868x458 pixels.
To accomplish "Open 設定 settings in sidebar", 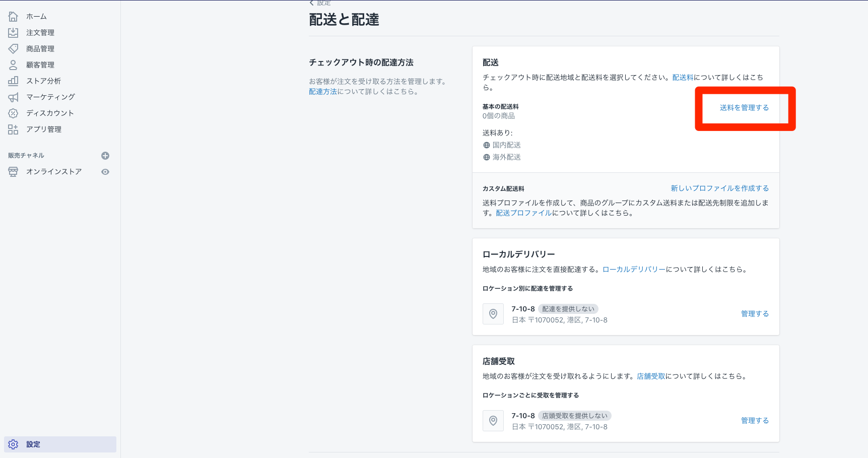I will tap(33, 444).
